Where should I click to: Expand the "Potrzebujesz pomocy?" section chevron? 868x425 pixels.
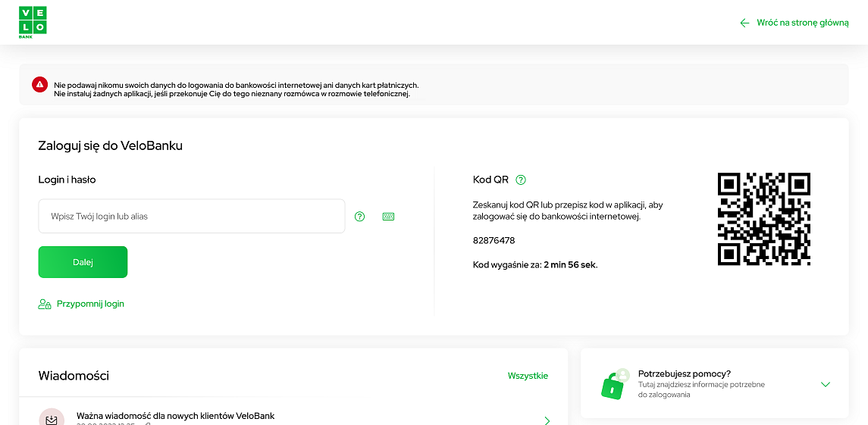point(826,384)
